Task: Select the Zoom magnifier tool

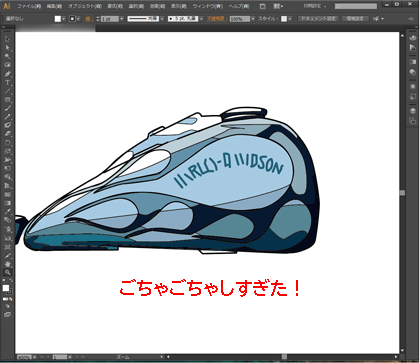Action: click(7, 272)
